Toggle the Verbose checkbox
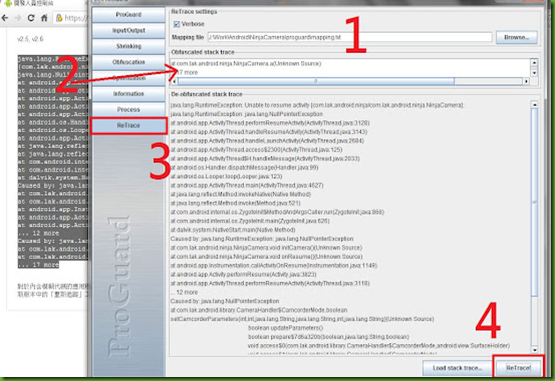 (x=177, y=24)
